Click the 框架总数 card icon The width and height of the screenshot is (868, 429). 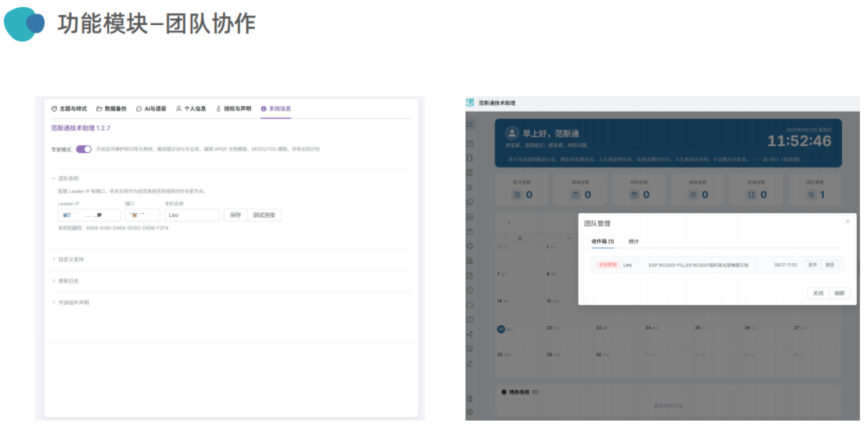(x=576, y=195)
